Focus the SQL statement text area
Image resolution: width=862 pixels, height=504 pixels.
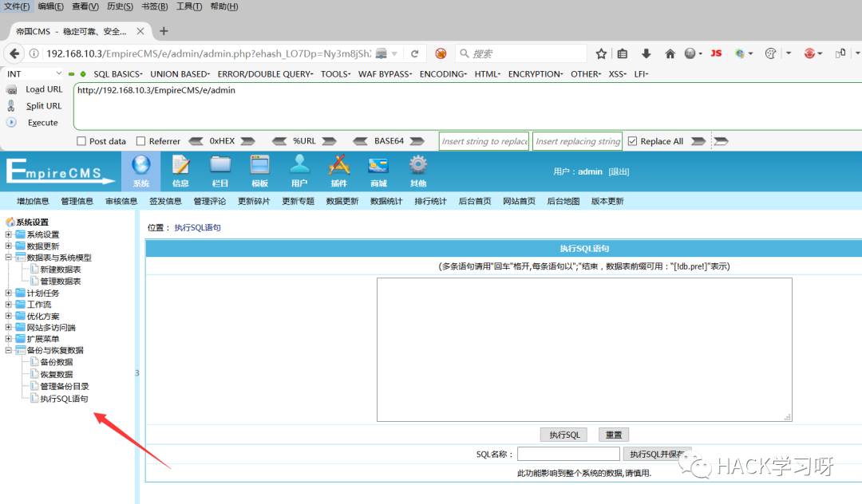click(584, 350)
